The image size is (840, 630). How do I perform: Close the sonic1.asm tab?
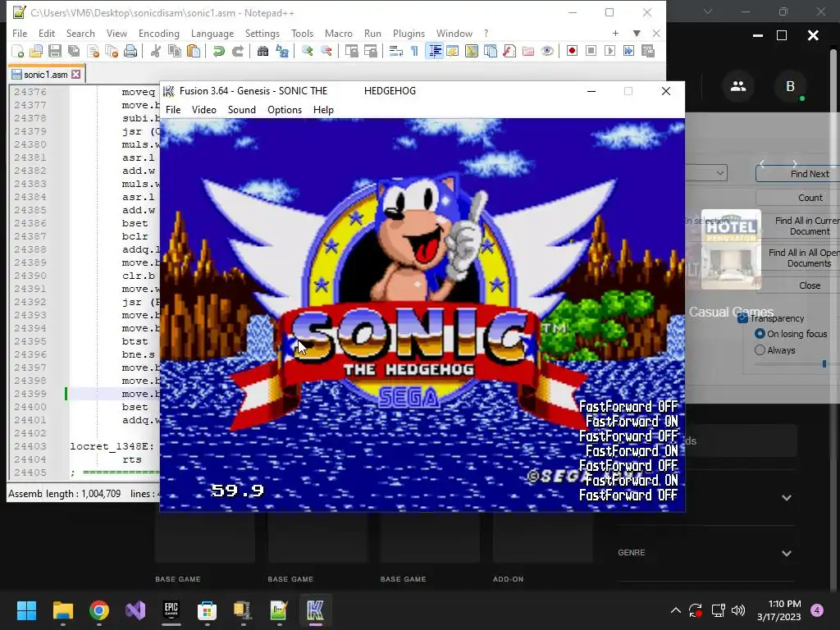coord(76,75)
